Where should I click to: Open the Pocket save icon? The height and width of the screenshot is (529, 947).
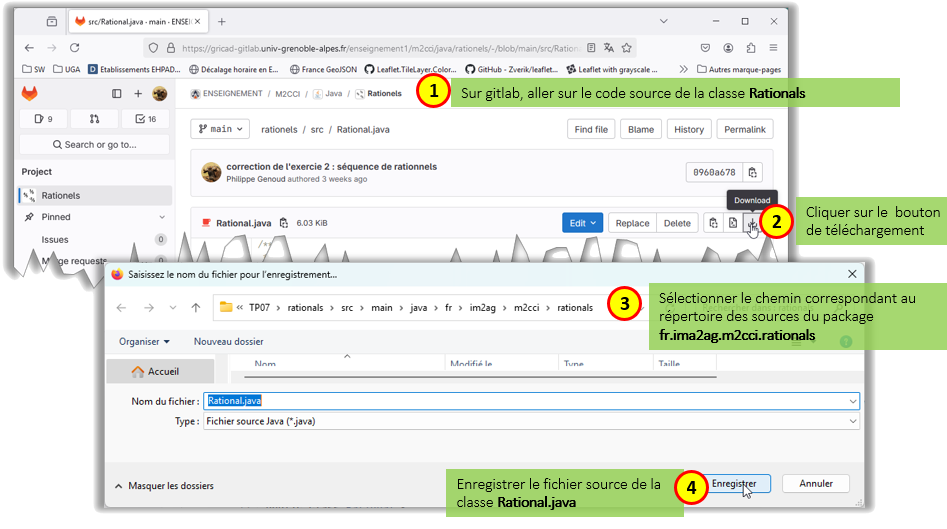(705, 48)
